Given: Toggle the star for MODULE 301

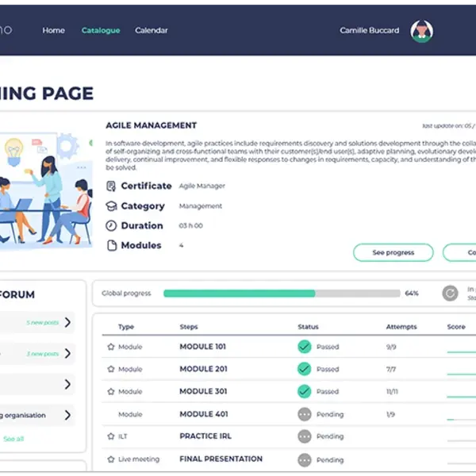Looking at the screenshot, I should click(111, 391).
